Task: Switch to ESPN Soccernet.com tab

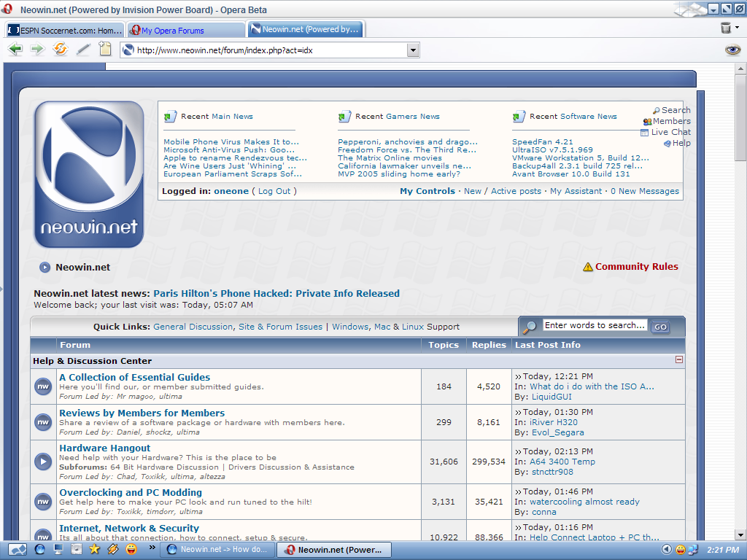Action: [65, 31]
